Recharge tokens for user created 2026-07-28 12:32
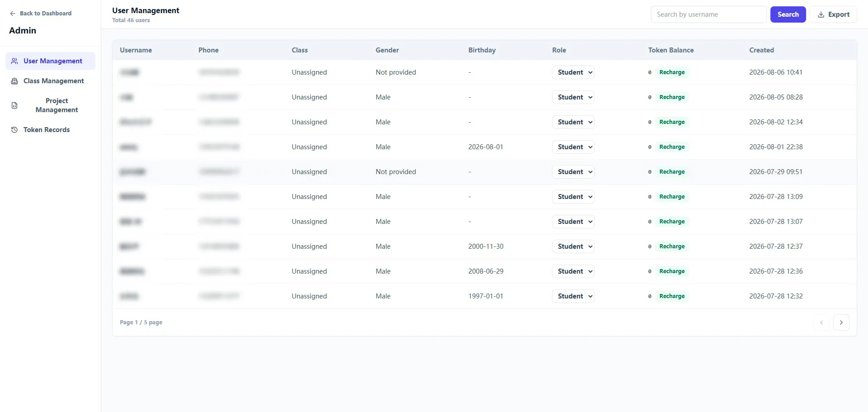The height and width of the screenshot is (412, 868). coord(672,296)
